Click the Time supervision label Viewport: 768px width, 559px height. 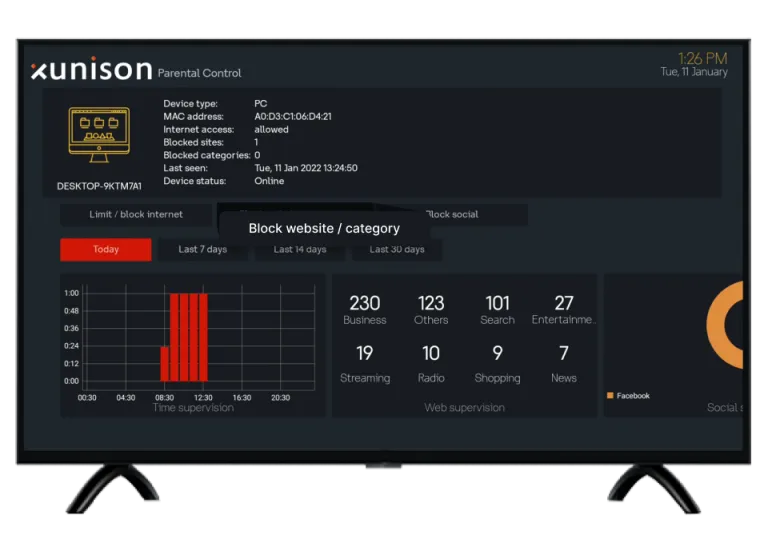(x=193, y=408)
